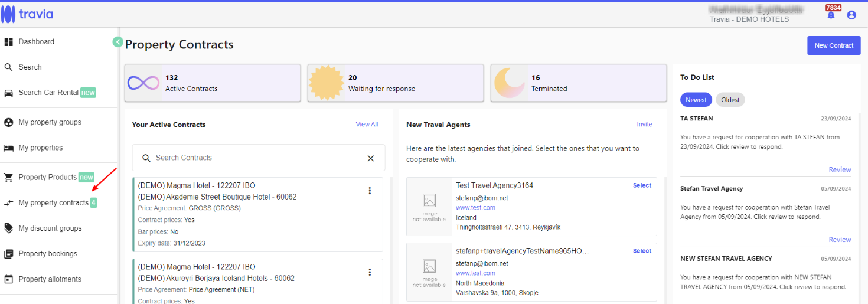Image resolution: width=868 pixels, height=304 pixels.
Task: Click the Dashboard grid icon
Action: tap(9, 42)
